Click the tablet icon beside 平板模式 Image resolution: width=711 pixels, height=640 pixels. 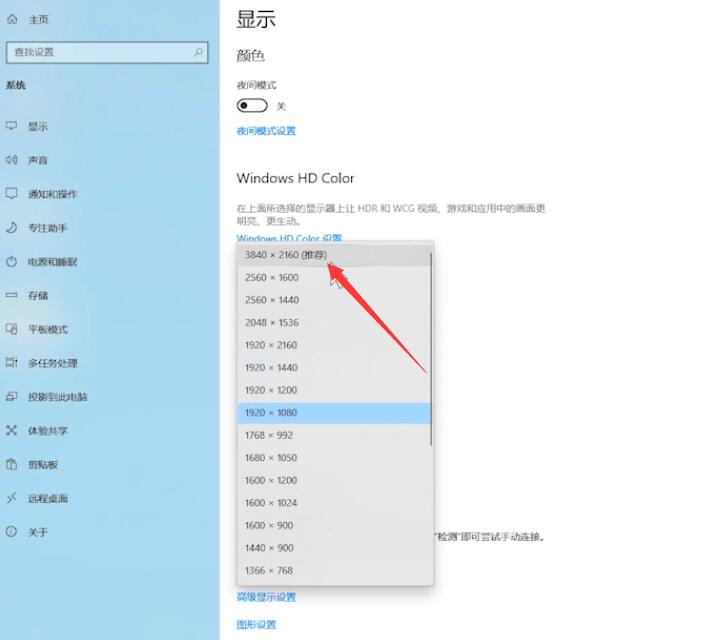[11, 329]
